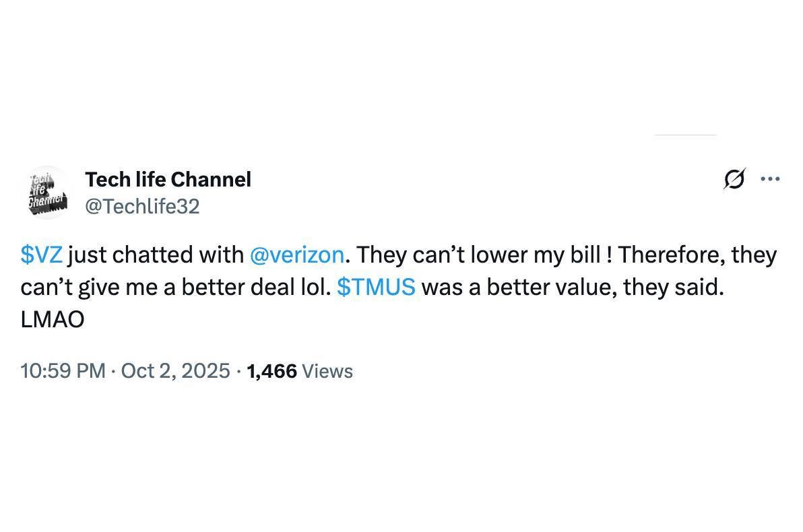Open Grok explain icon on the tweet
803x532 pixels.
734,179
